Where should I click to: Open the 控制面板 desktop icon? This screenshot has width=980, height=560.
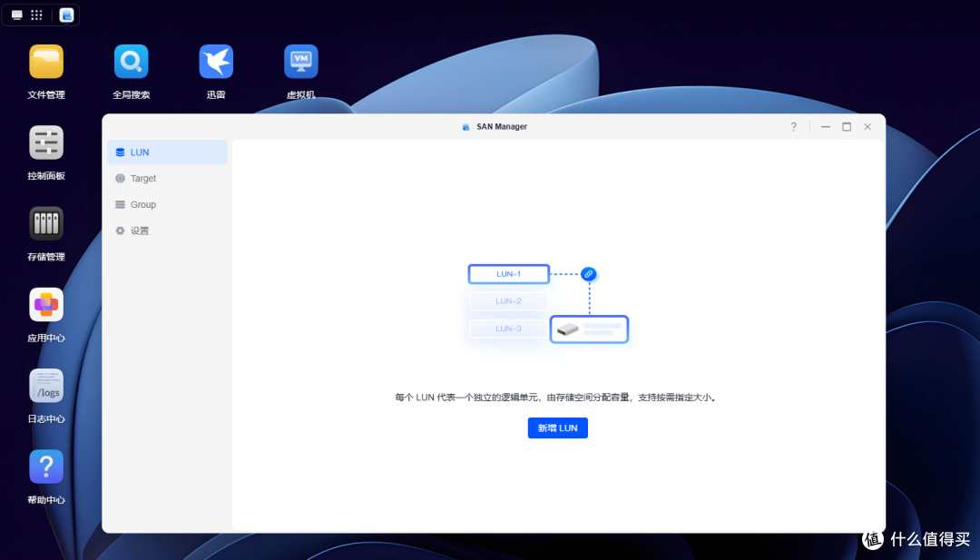pyautogui.click(x=46, y=142)
